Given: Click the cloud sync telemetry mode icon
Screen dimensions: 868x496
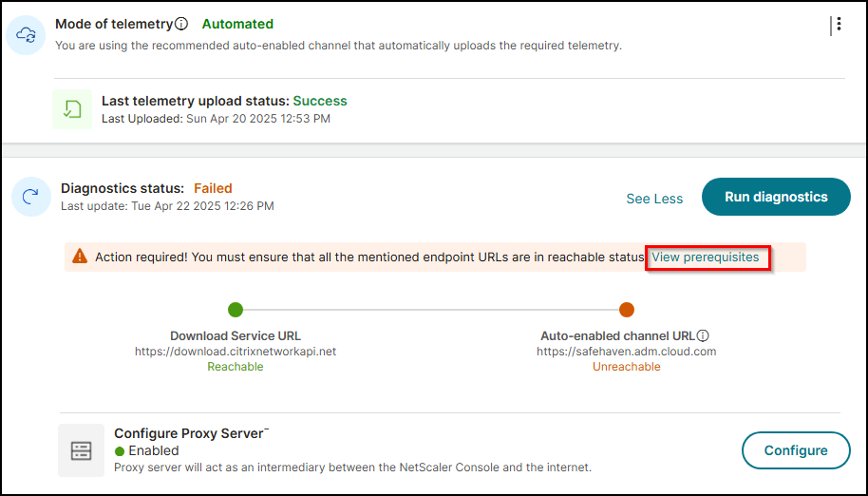Looking at the screenshot, I should click(x=26, y=35).
